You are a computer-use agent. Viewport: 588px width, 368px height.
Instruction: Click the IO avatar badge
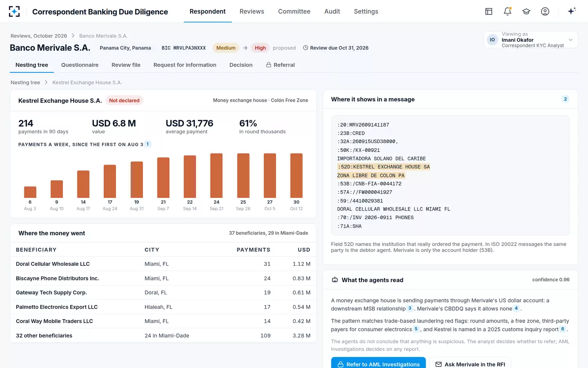point(492,40)
